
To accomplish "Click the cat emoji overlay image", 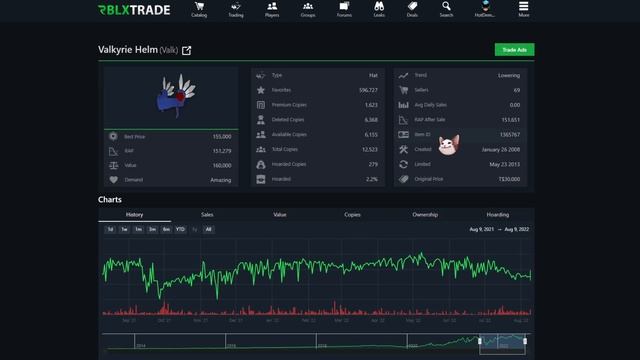I will tap(449, 145).
